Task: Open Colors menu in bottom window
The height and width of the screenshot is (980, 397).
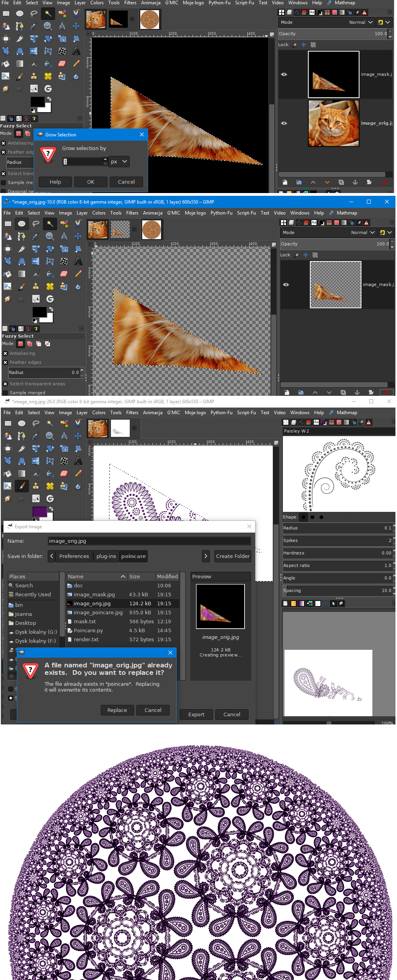Action: [99, 413]
